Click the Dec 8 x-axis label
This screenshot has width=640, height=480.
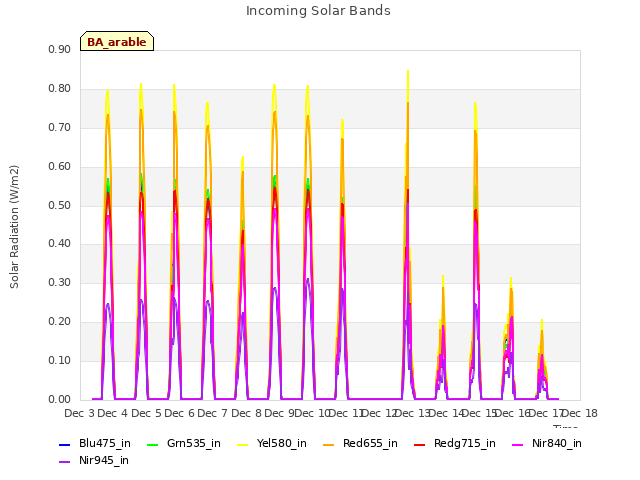coord(246,413)
